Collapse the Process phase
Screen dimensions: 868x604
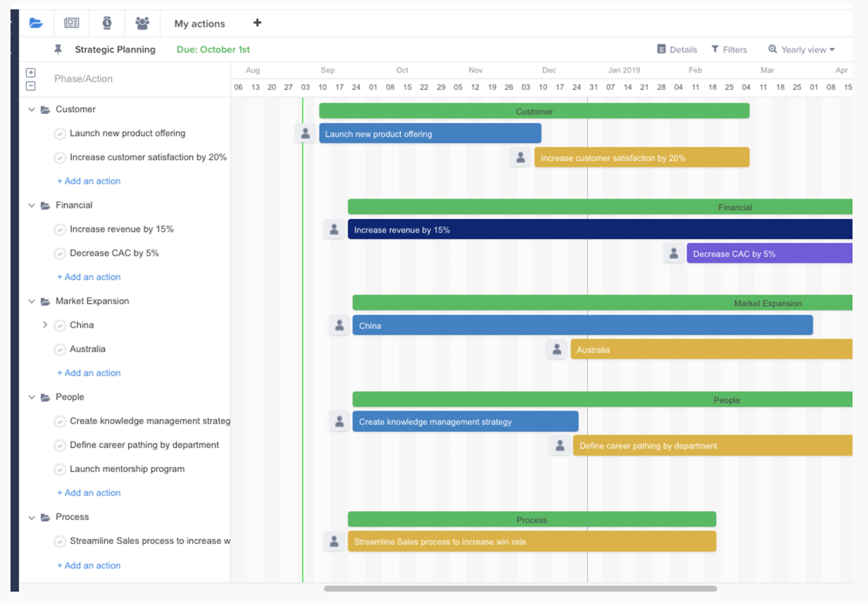point(32,517)
